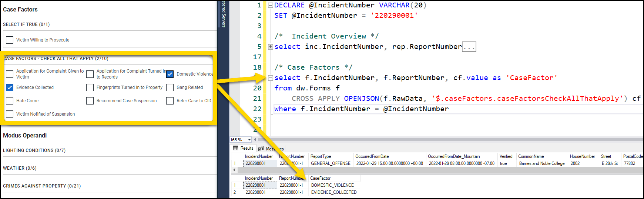Collapse the DECLARE code block on line 1
This screenshot has height=199, width=644.
click(x=271, y=5)
